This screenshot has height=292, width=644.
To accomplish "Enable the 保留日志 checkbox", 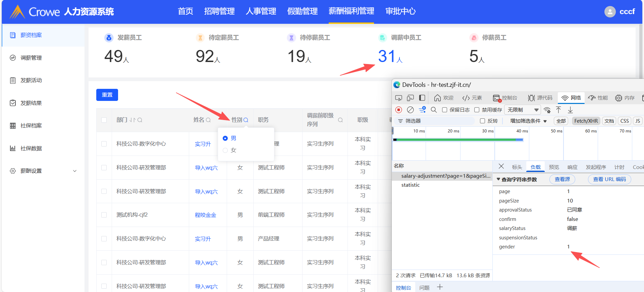I will tap(444, 110).
